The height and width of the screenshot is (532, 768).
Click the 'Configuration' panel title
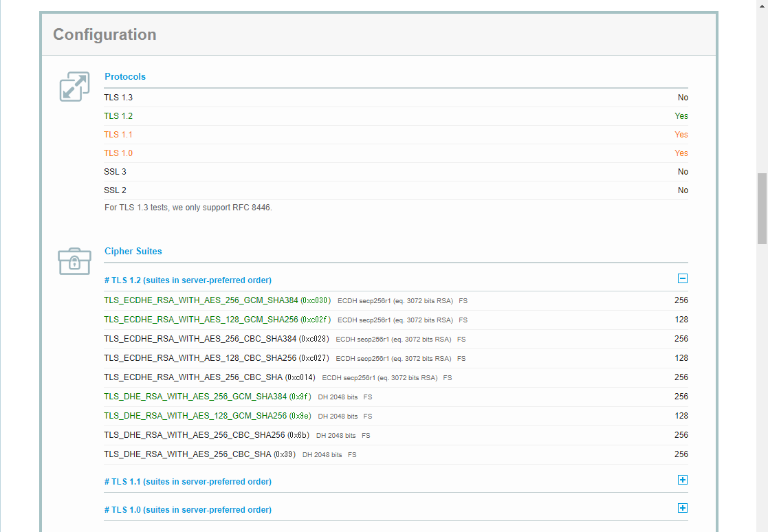coord(105,34)
